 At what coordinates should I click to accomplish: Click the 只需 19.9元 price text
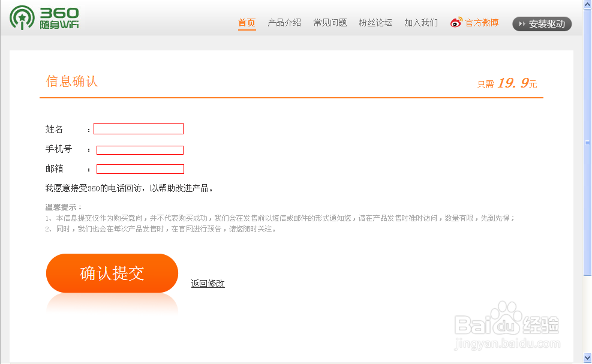coord(507,83)
